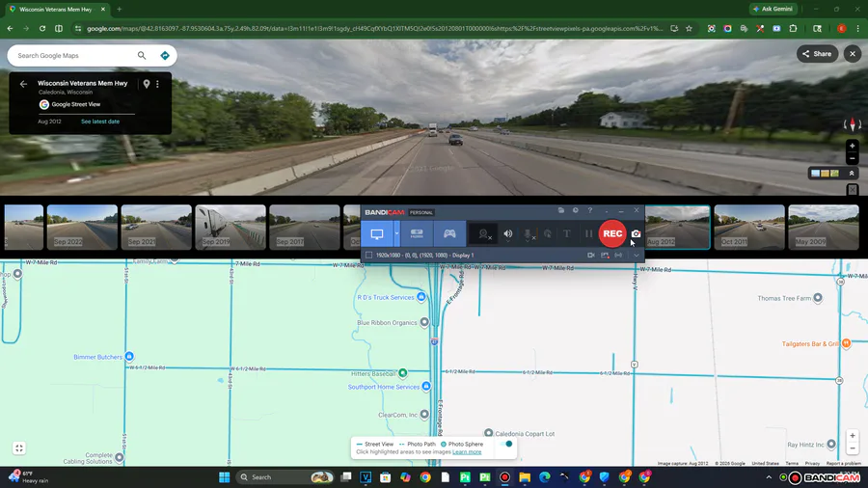Screen dimensions: 868x488
Task: Select Sep 2022 Street View thumbnail
Action: click(x=82, y=227)
